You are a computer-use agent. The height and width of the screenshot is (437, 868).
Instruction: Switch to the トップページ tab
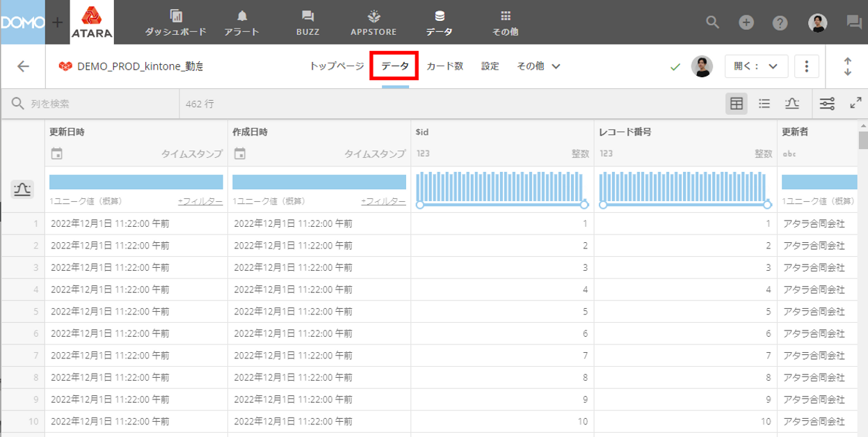tap(337, 66)
